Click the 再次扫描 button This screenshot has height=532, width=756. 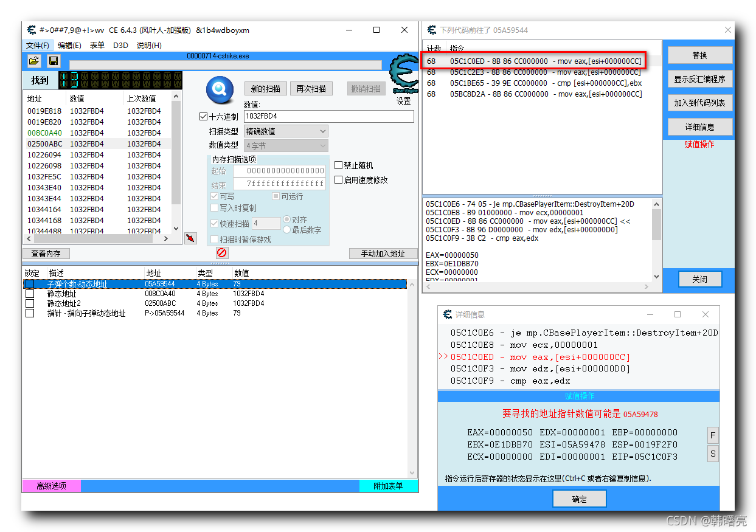click(x=311, y=89)
